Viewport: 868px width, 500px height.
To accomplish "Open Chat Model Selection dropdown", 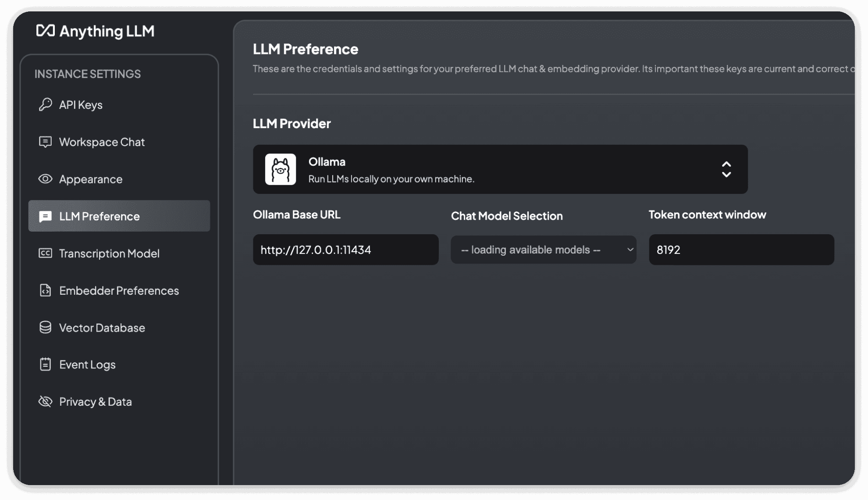I will [544, 250].
